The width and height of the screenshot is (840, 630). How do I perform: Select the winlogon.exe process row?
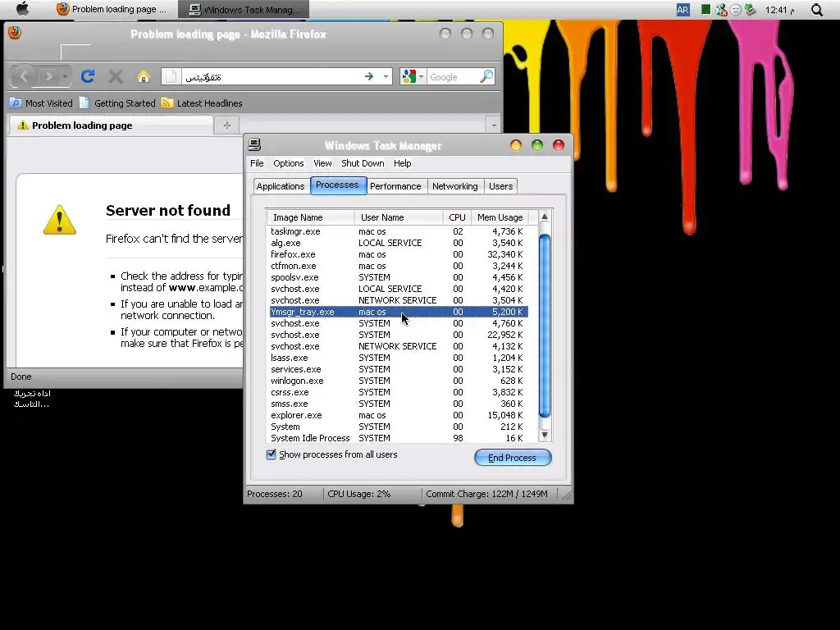pyautogui.click(x=398, y=381)
